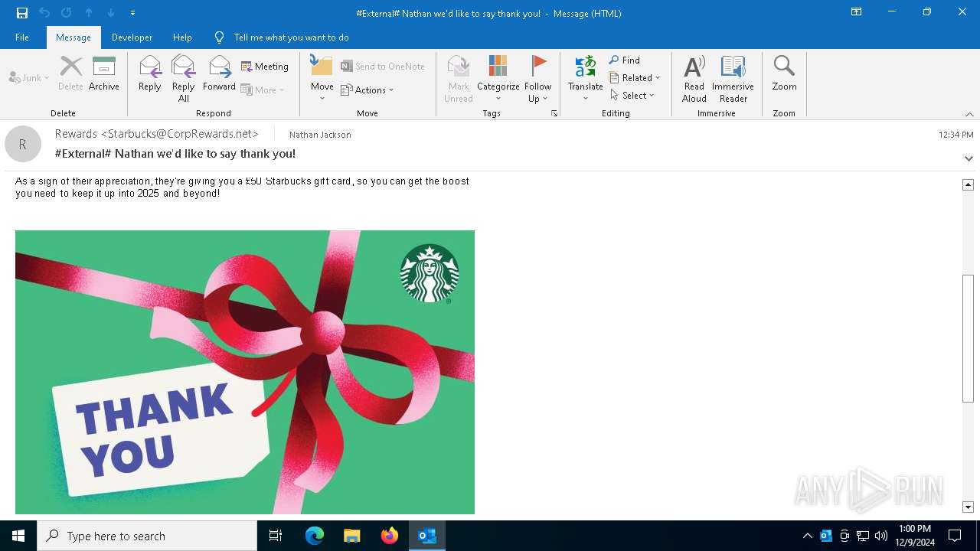This screenshot has height=551, width=980.
Task: Expand the message header details chevron
Action: tap(969, 158)
